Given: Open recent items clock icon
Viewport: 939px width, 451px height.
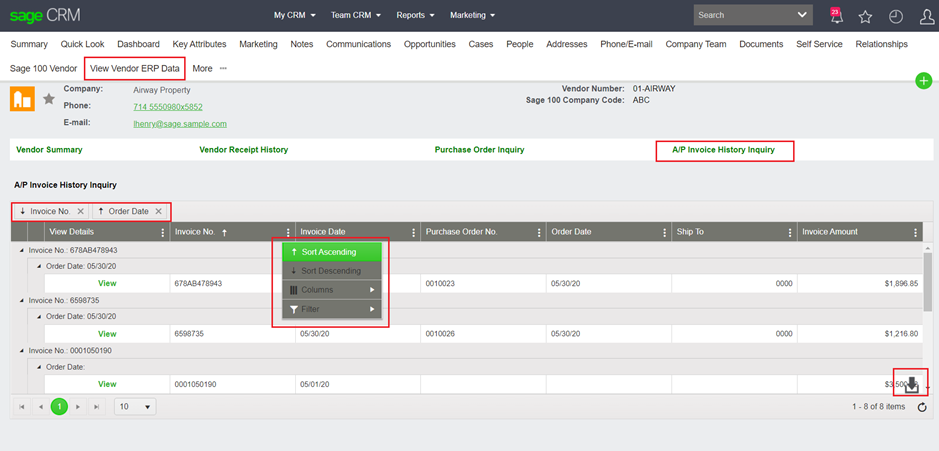Looking at the screenshot, I should [895, 17].
